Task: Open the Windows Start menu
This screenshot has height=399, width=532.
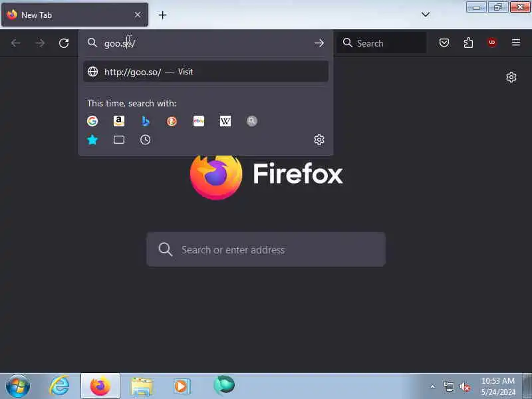Action: 18,386
